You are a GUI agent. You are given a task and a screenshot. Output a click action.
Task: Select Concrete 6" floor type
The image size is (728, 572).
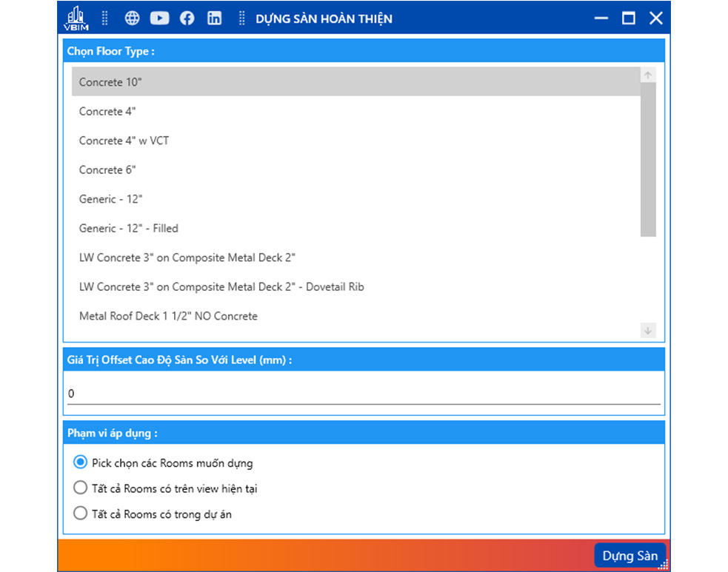coord(107,169)
